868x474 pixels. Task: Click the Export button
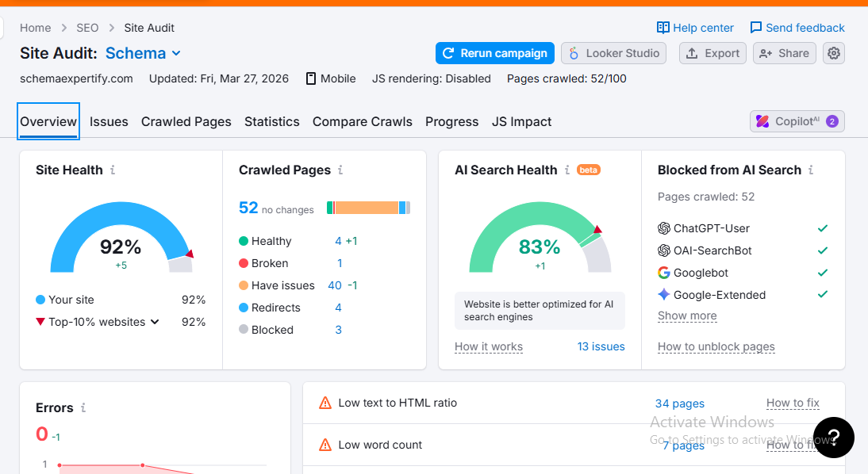713,53
